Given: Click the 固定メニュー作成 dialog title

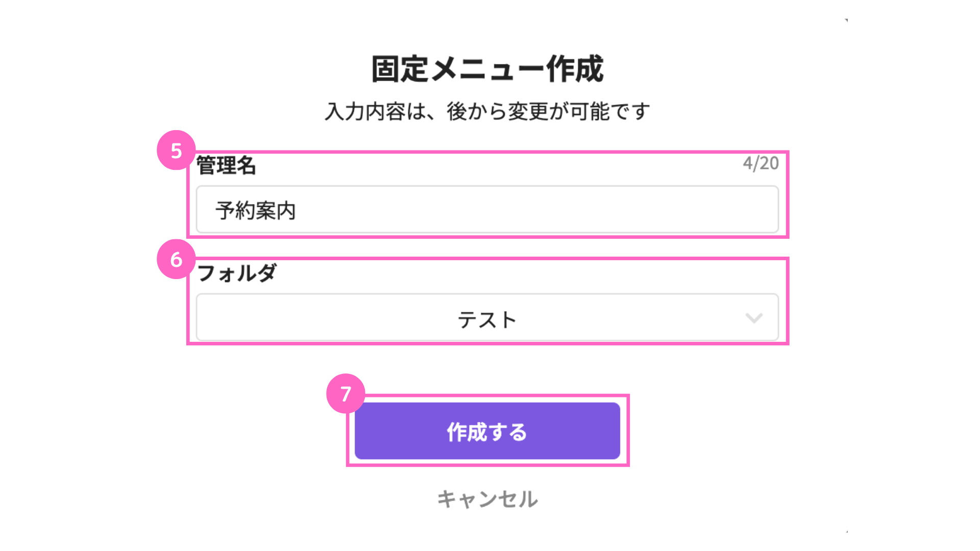Looking at the screenshot, I should 487,69.
